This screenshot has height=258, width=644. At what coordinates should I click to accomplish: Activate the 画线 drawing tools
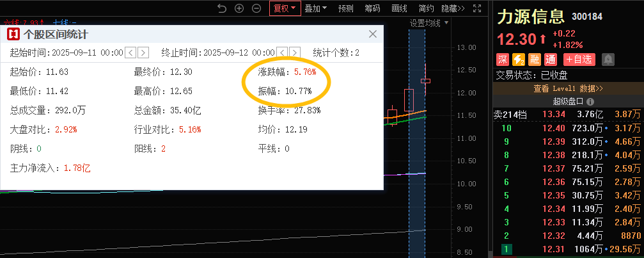point(399,8)
